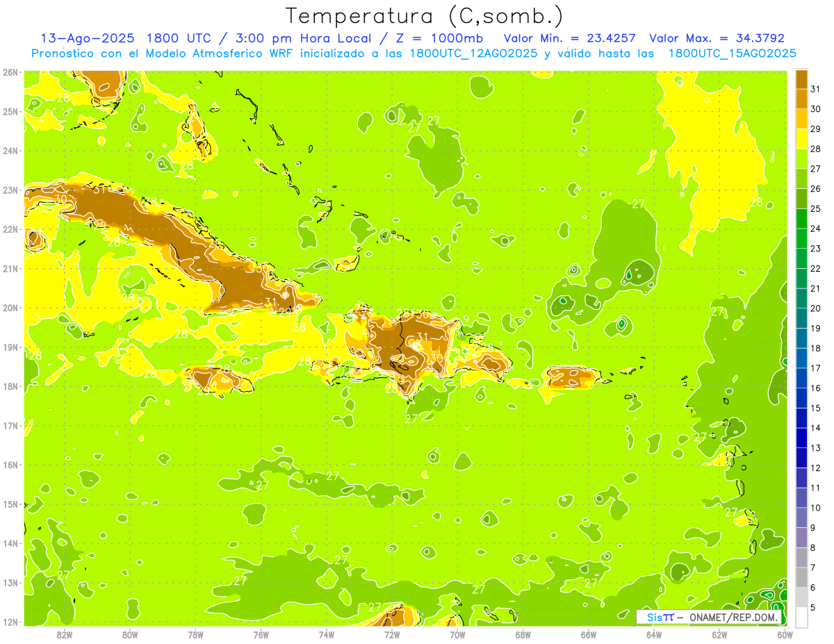
Task: Click the '72W' longitude axis label
Action: click(392, 634)
